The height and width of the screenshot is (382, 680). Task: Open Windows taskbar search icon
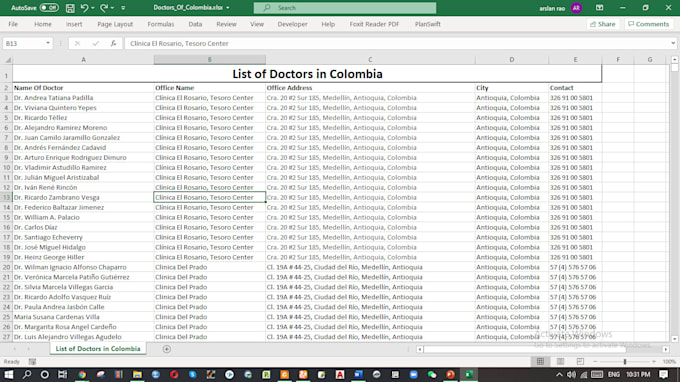[x=27, y=375]
